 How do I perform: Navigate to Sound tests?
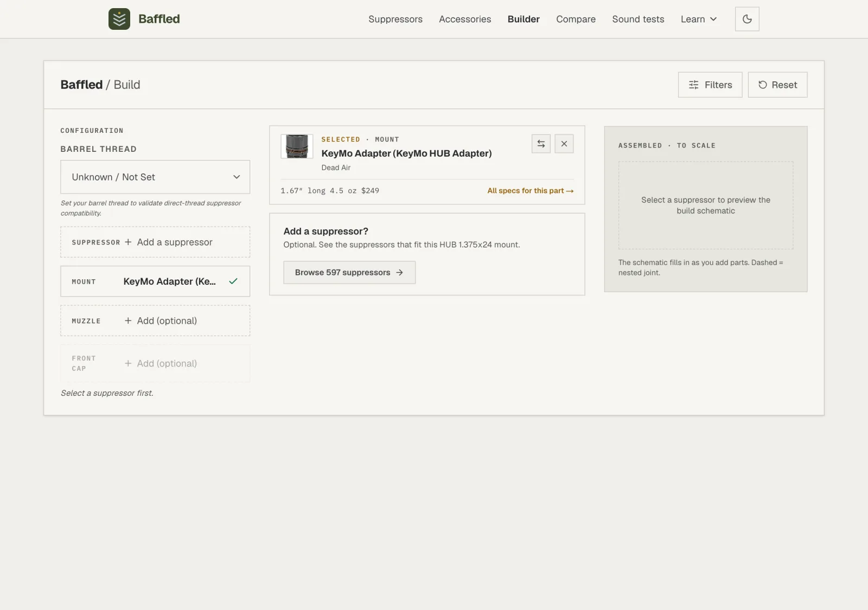(638, 19)
